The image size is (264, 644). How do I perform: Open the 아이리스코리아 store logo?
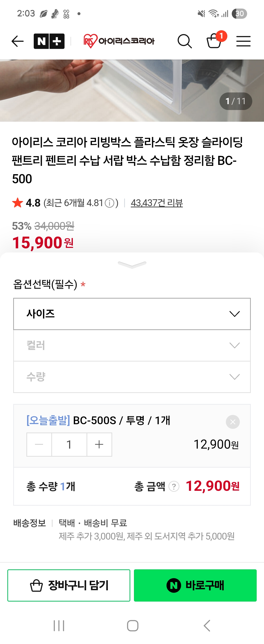(x=119, y=41)
